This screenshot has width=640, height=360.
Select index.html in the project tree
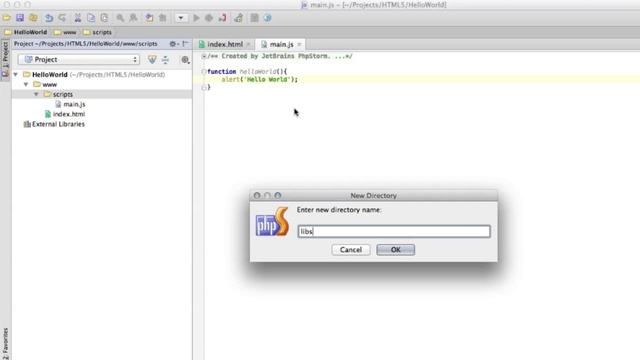69,114
